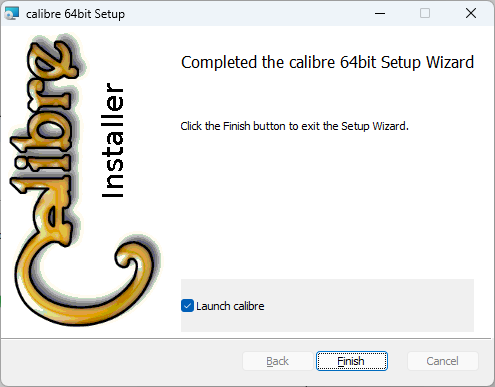
Task: Open system menu via title bar installer icon
Action: click(x=12, y=14)
